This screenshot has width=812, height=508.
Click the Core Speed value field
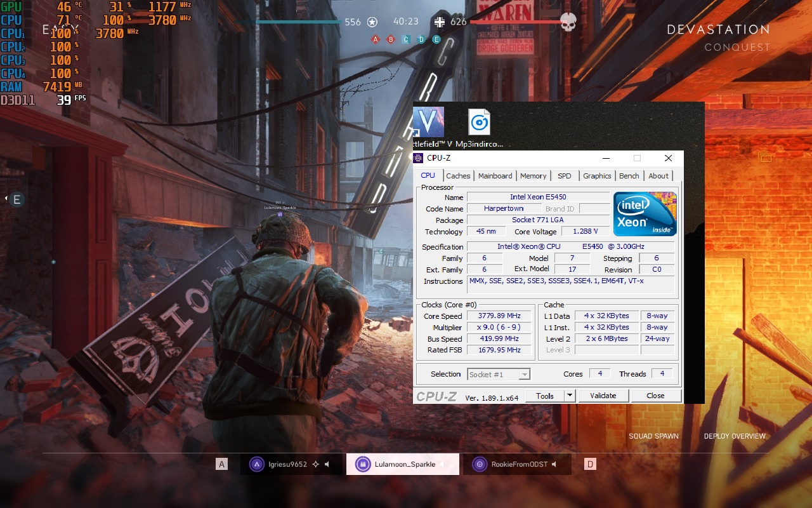coord(499,316)
